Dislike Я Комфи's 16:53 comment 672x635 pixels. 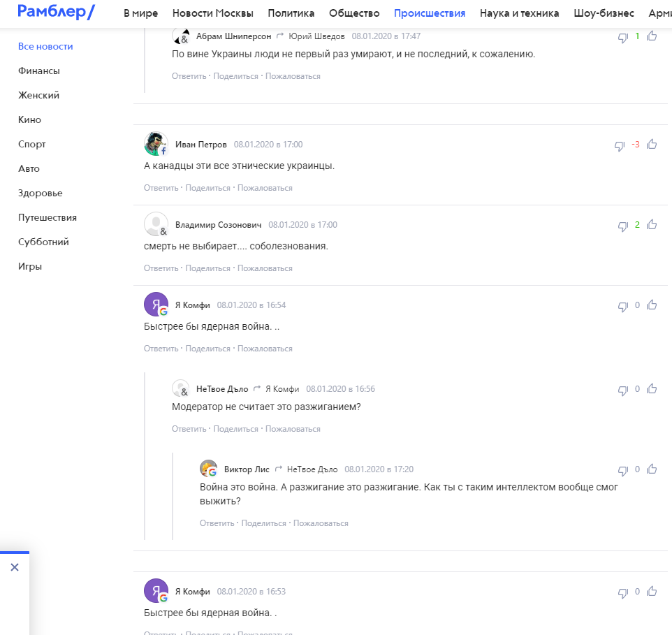622,593
